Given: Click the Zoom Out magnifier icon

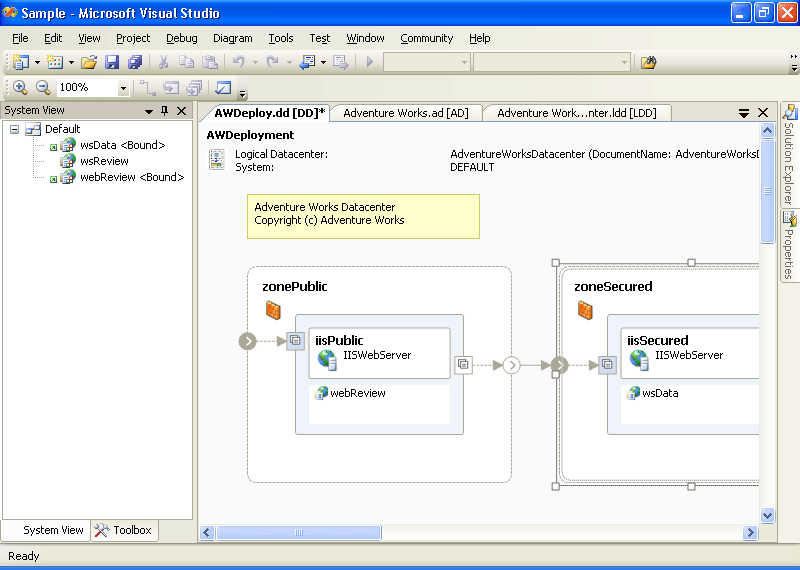Looking at the screenshot, I should point(43,88).
